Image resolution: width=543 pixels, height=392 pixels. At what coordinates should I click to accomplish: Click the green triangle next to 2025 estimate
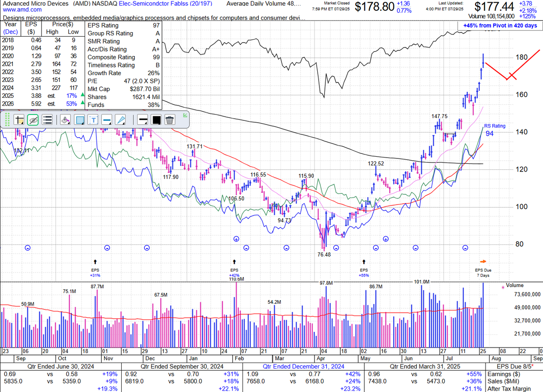click(82, 95)
